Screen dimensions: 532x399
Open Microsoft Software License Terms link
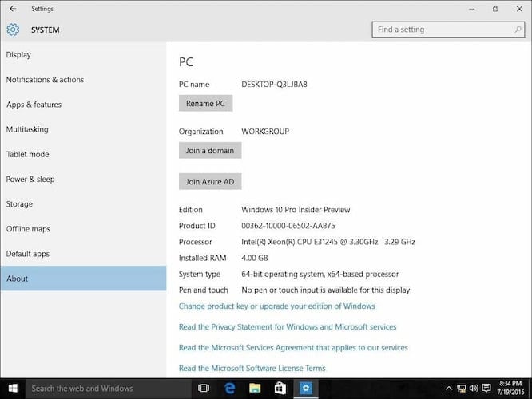pyautogui.click(x=252, y=368)
